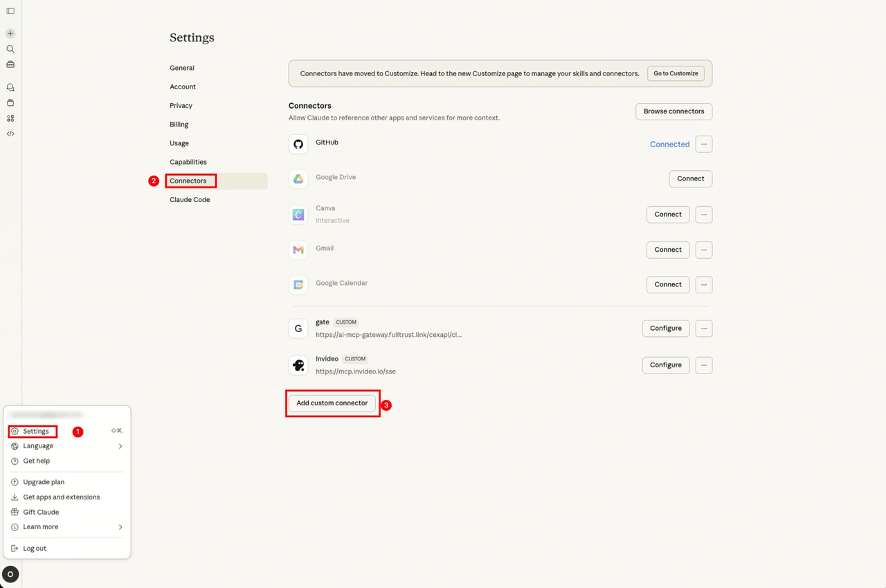886x588 pixels.
Task: Click the GitHub connector logo
Action: click(298, 144)
